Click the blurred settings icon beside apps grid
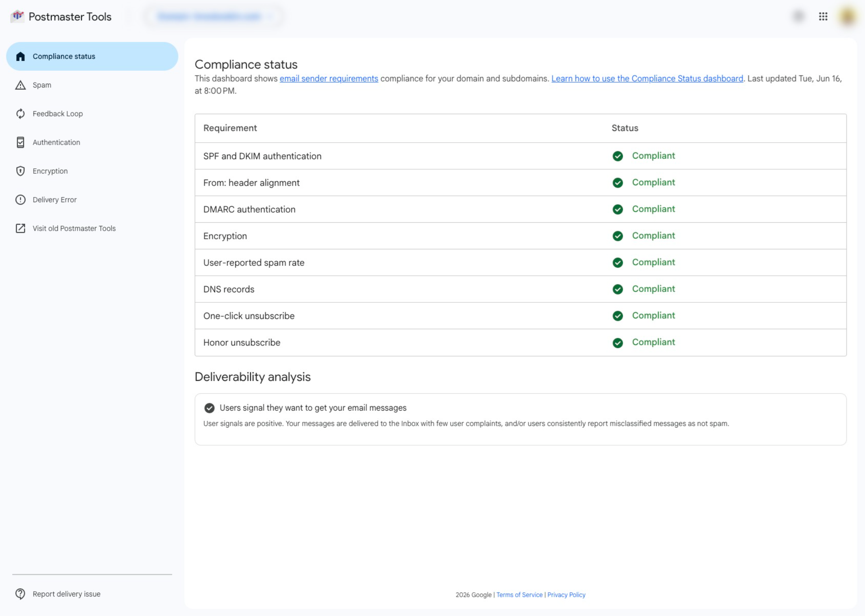Image resolution: width=865 pixels, height=616 pixels. (799, 16)
